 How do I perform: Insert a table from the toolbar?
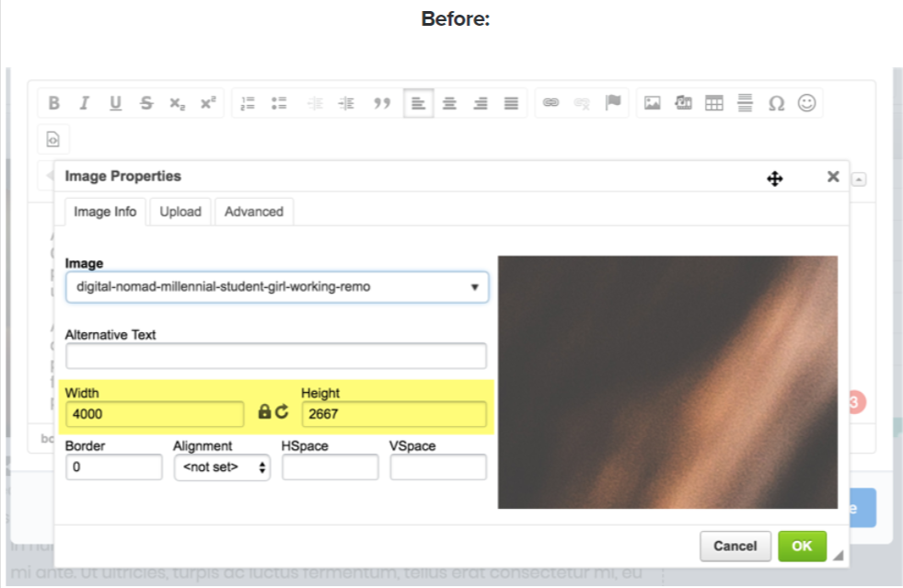coord(713,103)
